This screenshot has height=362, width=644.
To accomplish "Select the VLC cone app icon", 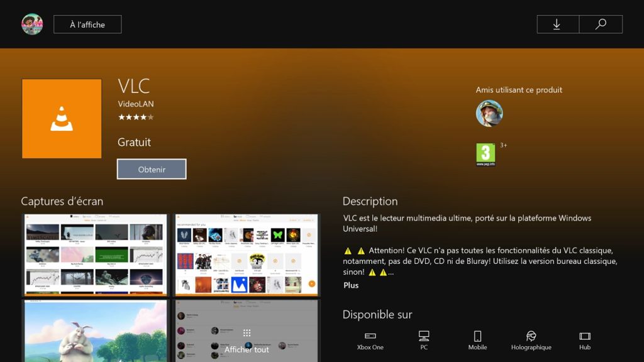I will point(62,119).
